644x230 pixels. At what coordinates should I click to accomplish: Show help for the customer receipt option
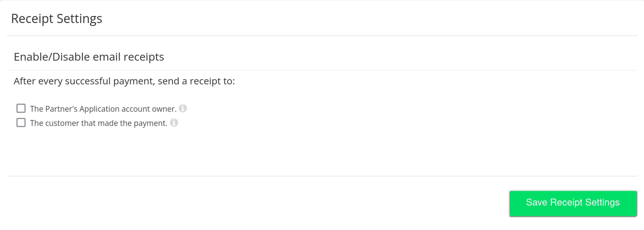coord(174,123)
